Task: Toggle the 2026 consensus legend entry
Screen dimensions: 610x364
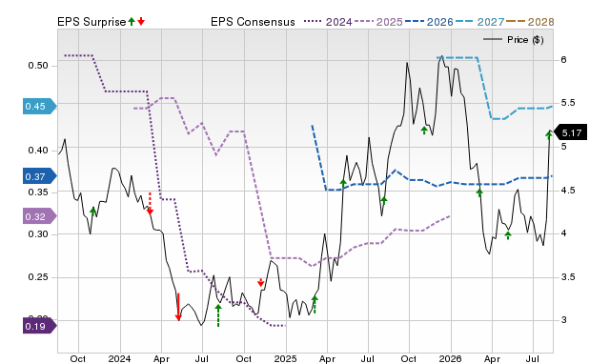Action: coord(429,22)
